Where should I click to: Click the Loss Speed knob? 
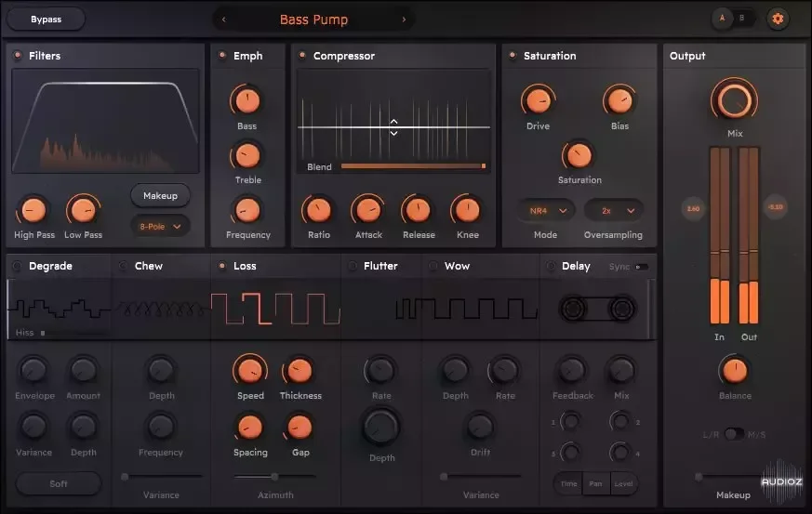[250, 371]
